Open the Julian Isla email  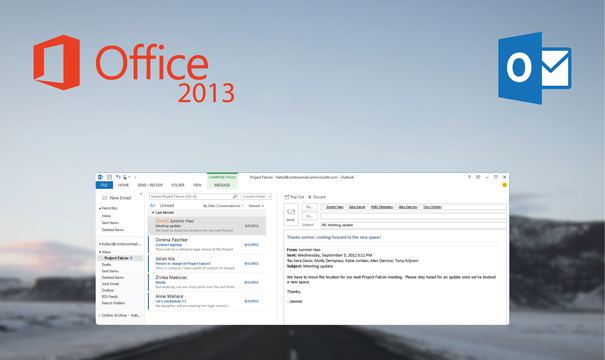click(x=207, y=264)
